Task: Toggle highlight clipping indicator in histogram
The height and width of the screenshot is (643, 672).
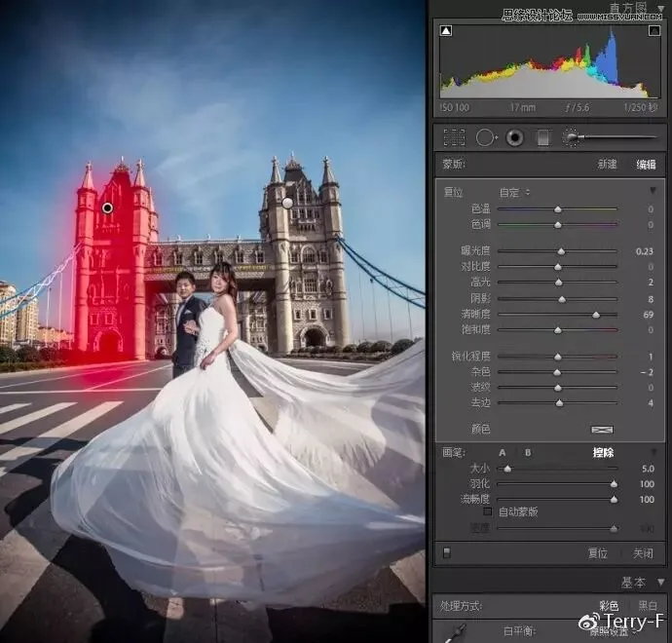Action: click(x=654, y=30)
